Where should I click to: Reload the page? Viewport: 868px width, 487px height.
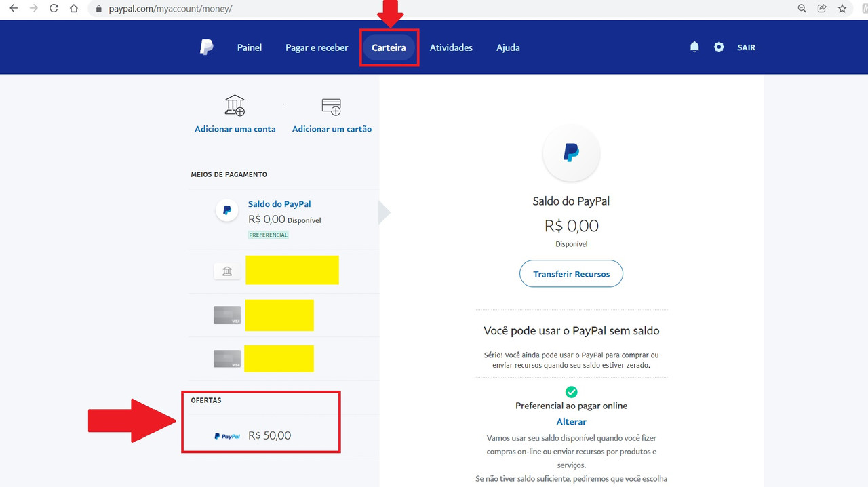54,9
